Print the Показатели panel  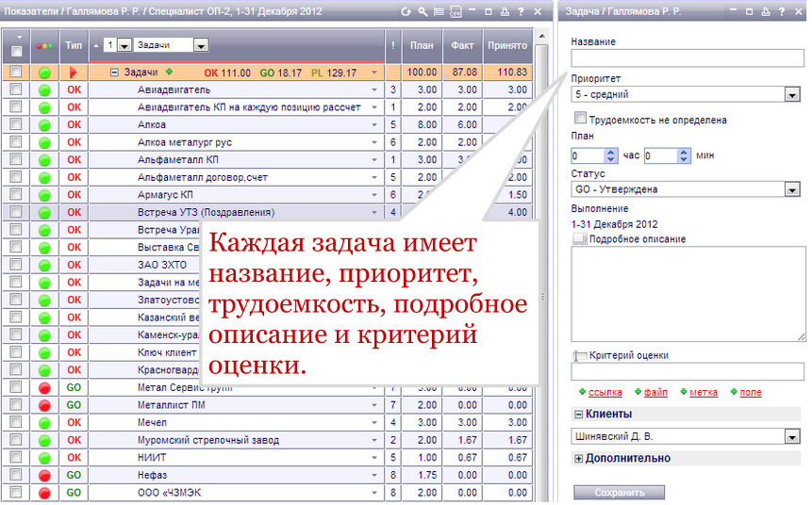click(x=505, y=11)
